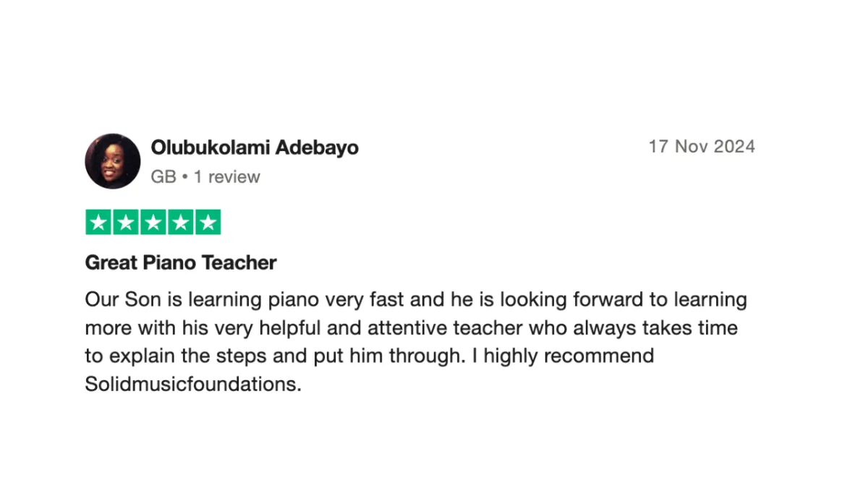Click the third (middle) rating star
Screen dimensions: 868x488
153,223
